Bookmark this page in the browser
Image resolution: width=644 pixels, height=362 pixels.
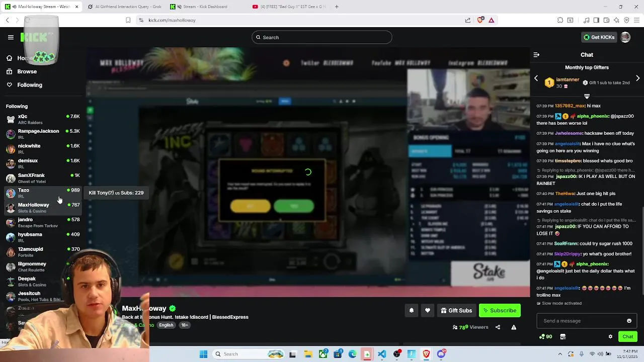click(x=128, y=20)
